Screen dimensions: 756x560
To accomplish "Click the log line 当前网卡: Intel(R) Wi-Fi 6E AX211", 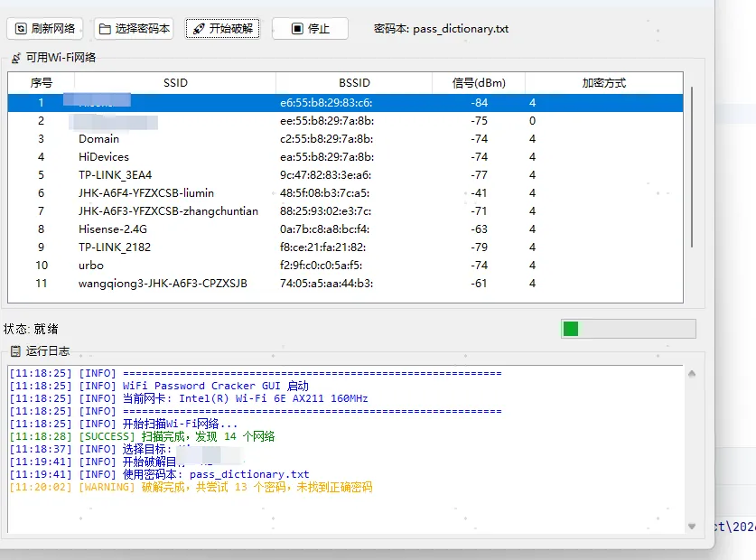I will [189, 398].
